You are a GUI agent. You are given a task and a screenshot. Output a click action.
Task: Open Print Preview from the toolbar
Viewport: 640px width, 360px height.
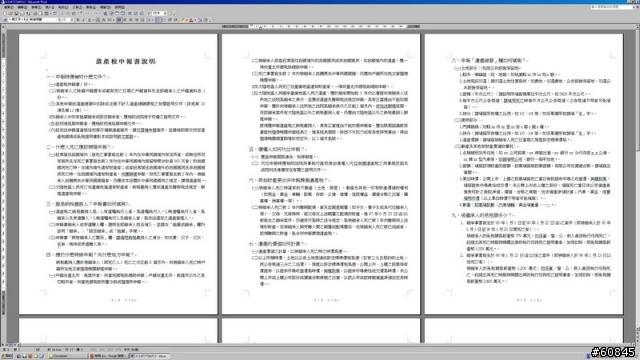40,13
